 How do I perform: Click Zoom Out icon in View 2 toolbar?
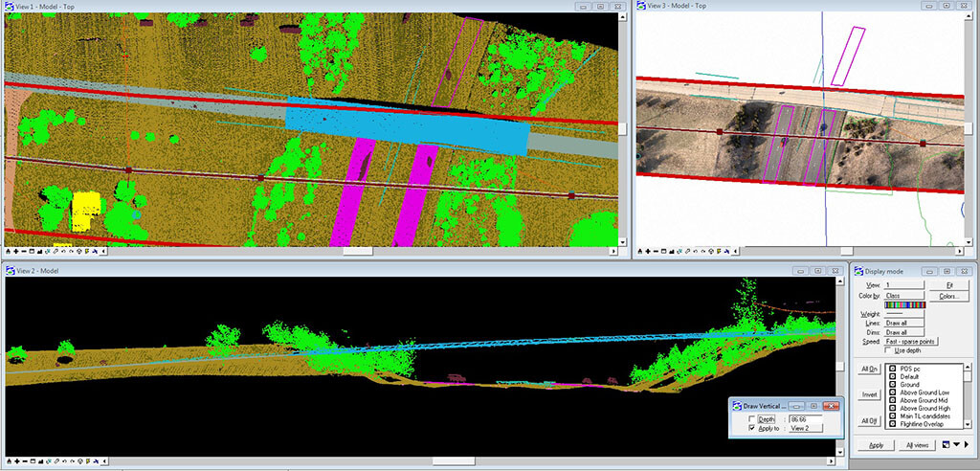pos(24,463)
